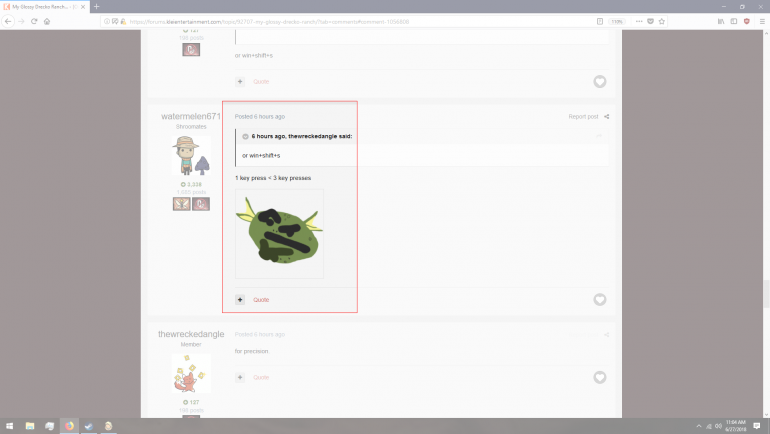This screenshot has width=770, height=434.
Task: Open the red shield extension icon
Action: pyautogui.click(x=746, y=22)
